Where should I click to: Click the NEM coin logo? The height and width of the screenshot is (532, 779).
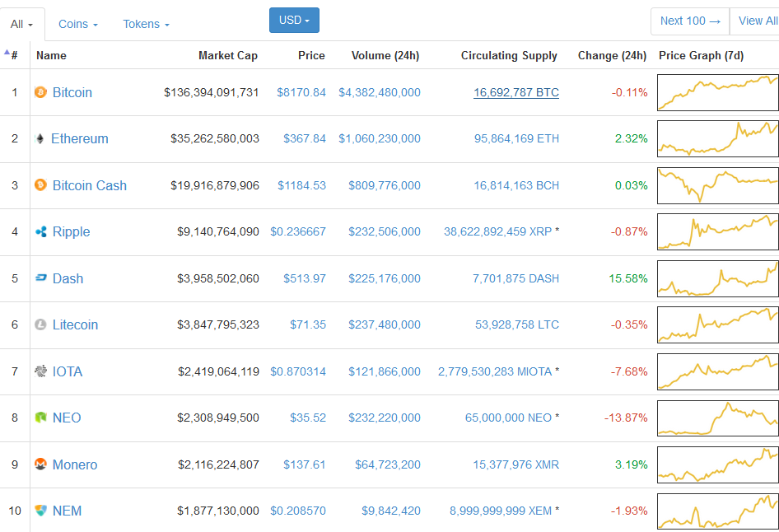pos(40,511)
